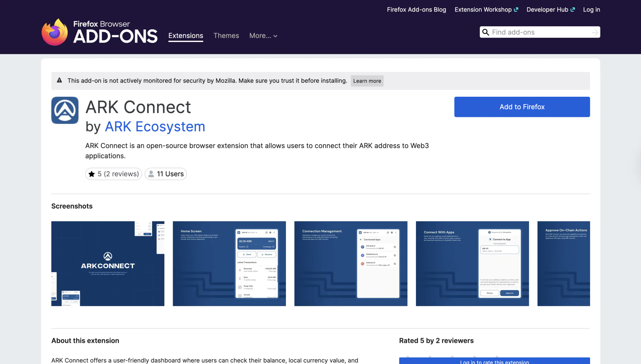Screen dimensions: 641x364
Task: Click the Find add-ons search field
Action: click(x=540, y=32)
